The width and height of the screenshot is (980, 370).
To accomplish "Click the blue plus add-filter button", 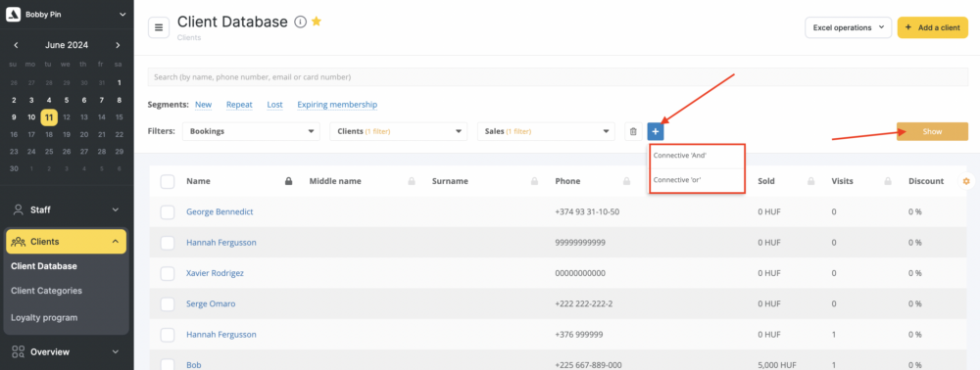I will point(656,131).
